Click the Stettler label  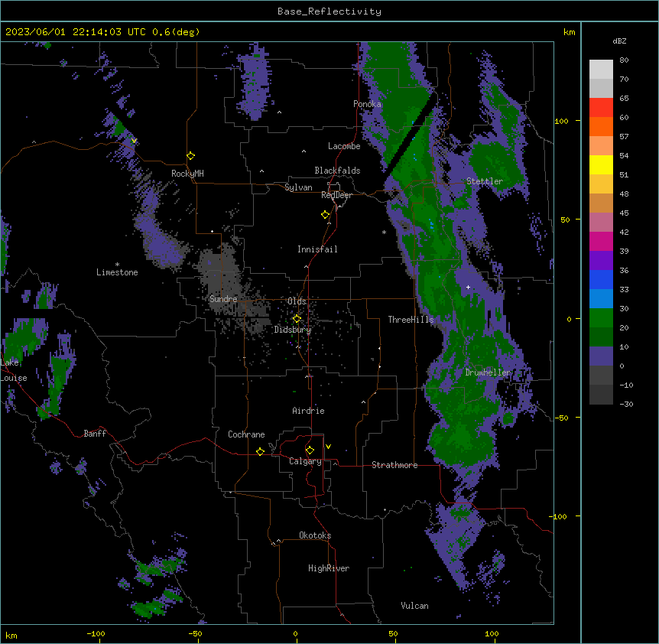tap(485, 181)
